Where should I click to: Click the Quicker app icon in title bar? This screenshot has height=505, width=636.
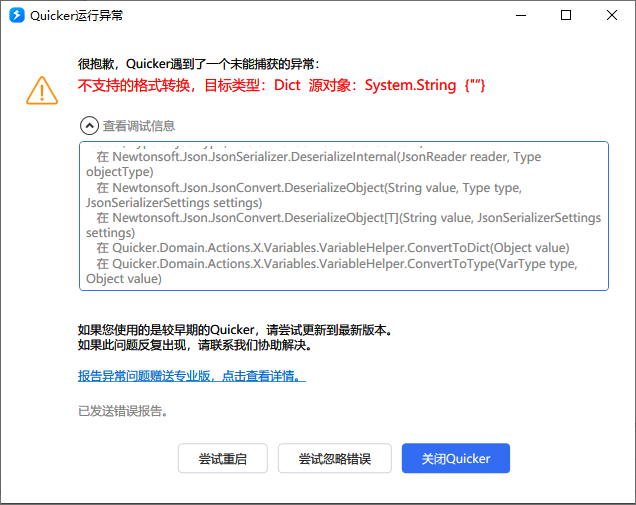17,15
